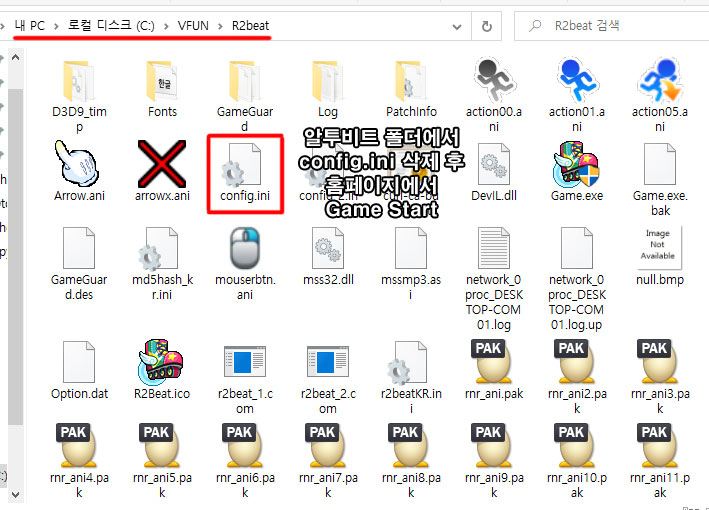Select the Log folder
709x510 pixels.
pyautogui.click(x=328, y=89)
